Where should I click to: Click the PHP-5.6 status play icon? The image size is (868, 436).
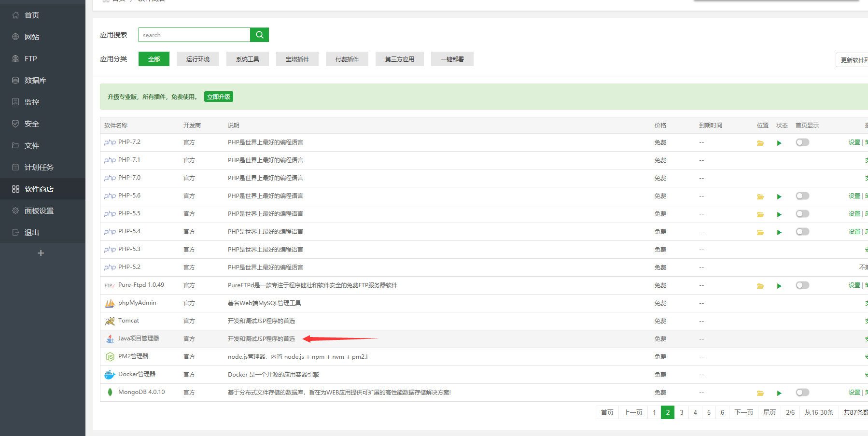click(x=779, y=197)
